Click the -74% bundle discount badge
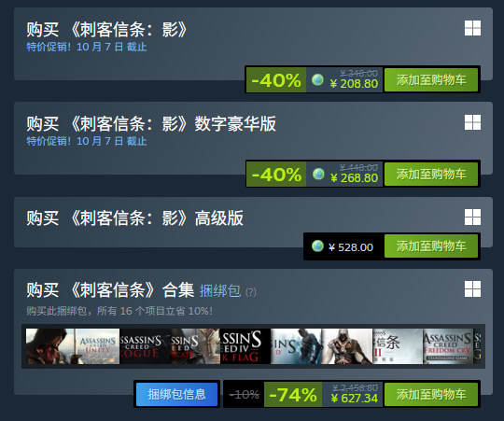Screen dimensions: 504x421 pos(293,394)
